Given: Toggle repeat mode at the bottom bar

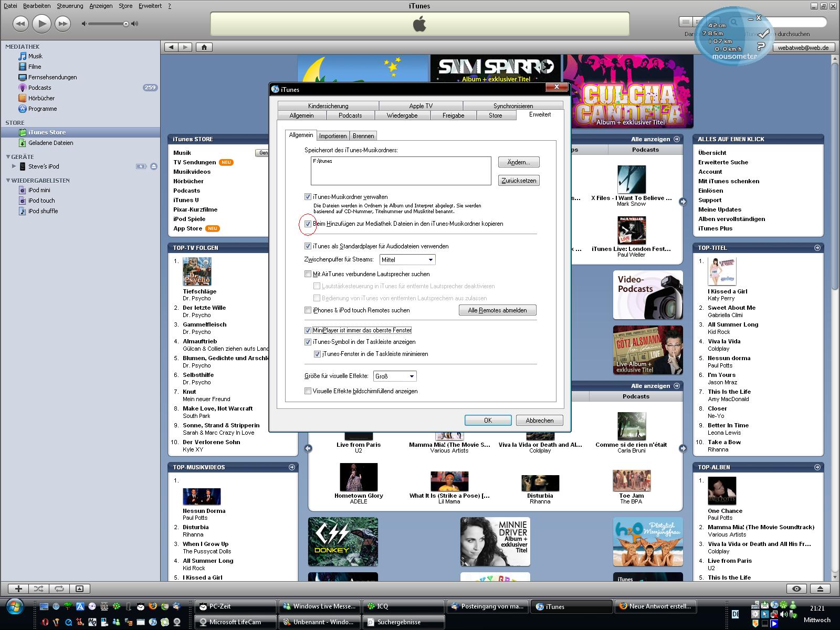Looking at the screenshot, I should coord(59,589).
